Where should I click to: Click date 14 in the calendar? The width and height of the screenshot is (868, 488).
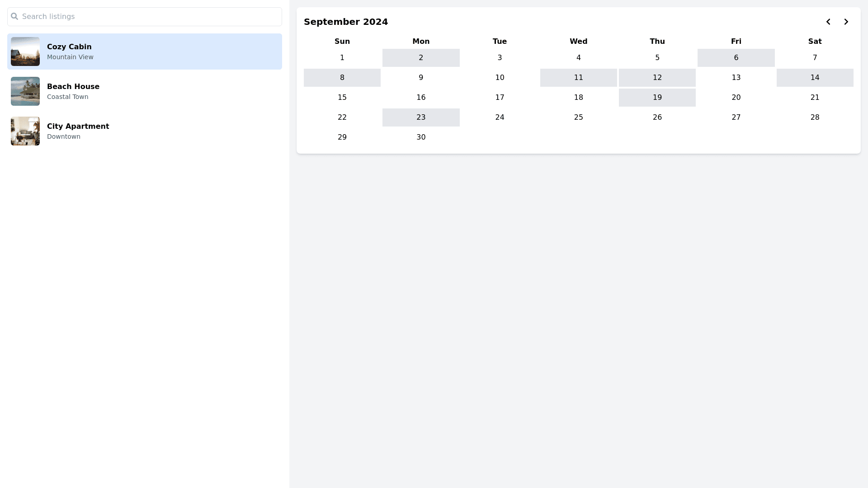tap(815, 78)
